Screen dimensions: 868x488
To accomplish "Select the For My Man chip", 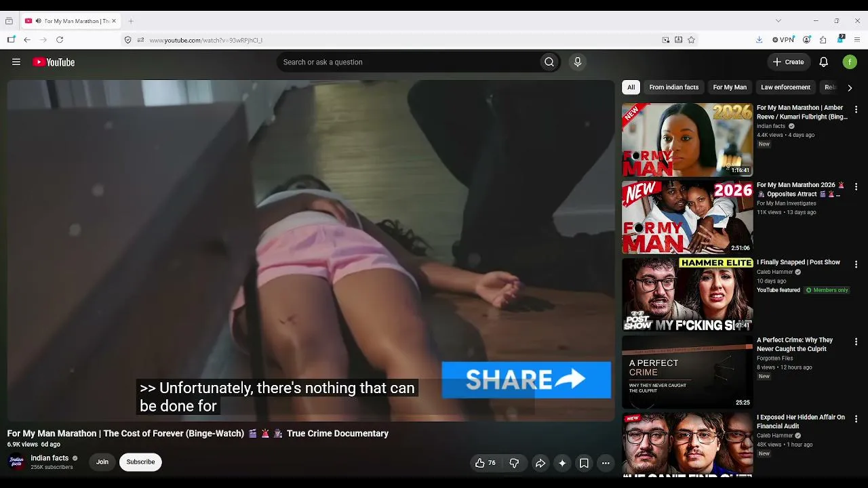I will click(730, 87).
